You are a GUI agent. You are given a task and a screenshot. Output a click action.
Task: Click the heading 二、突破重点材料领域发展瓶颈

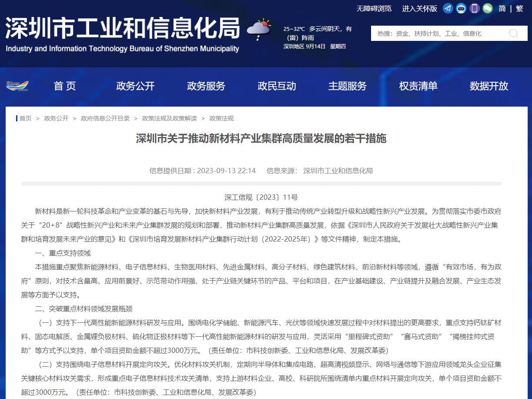tap(84, 308)
